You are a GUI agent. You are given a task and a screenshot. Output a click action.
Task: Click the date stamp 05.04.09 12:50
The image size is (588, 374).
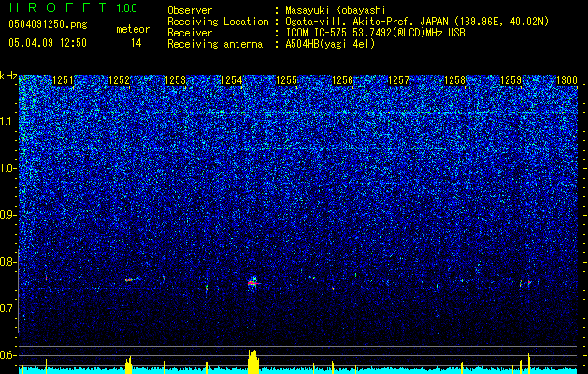pos(48,43)
